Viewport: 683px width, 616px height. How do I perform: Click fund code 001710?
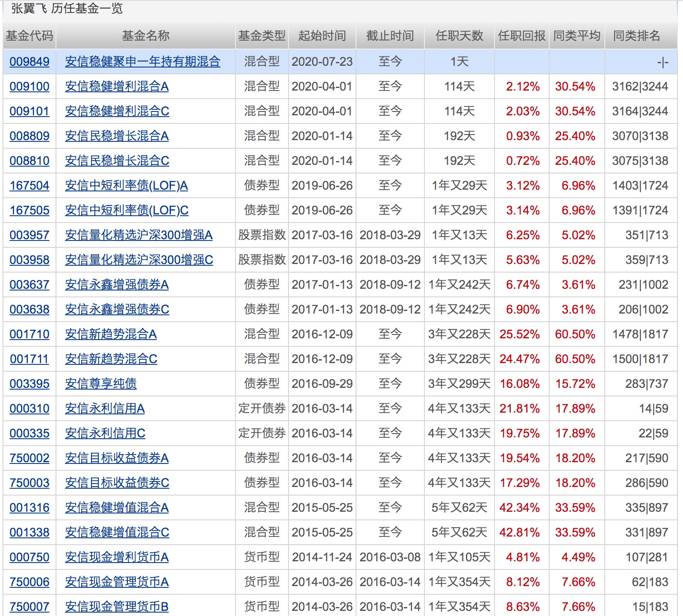(29, 334)
